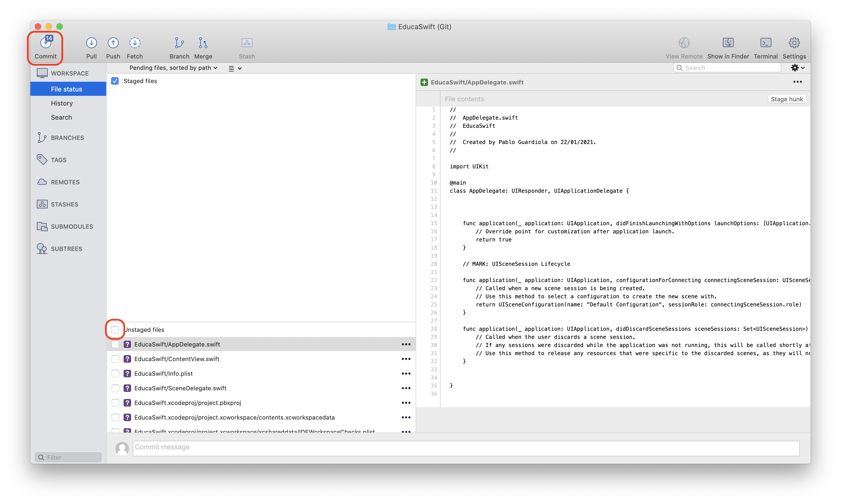The width and height of the screenshot is (841, 504).
Task: Click unknown status icon for Info.plist
Action: (x=127, y=373)
